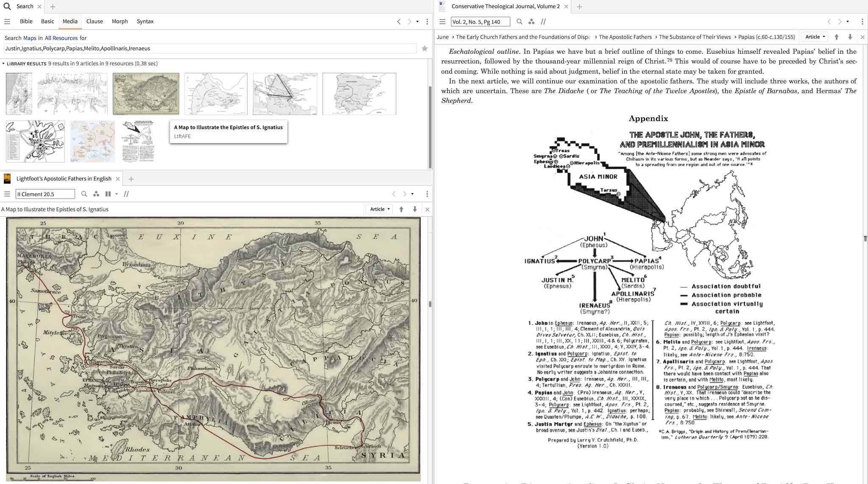This screenshot has height=484, width=868.
Task: Switch to the Morph search tab
Action: pyautogui.click(x=120, y=21)
